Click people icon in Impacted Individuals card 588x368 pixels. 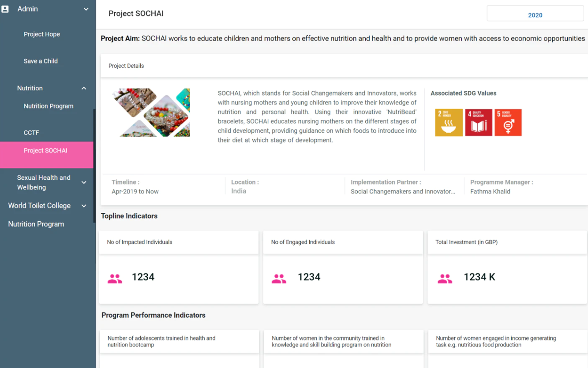(x=115, y=279)
